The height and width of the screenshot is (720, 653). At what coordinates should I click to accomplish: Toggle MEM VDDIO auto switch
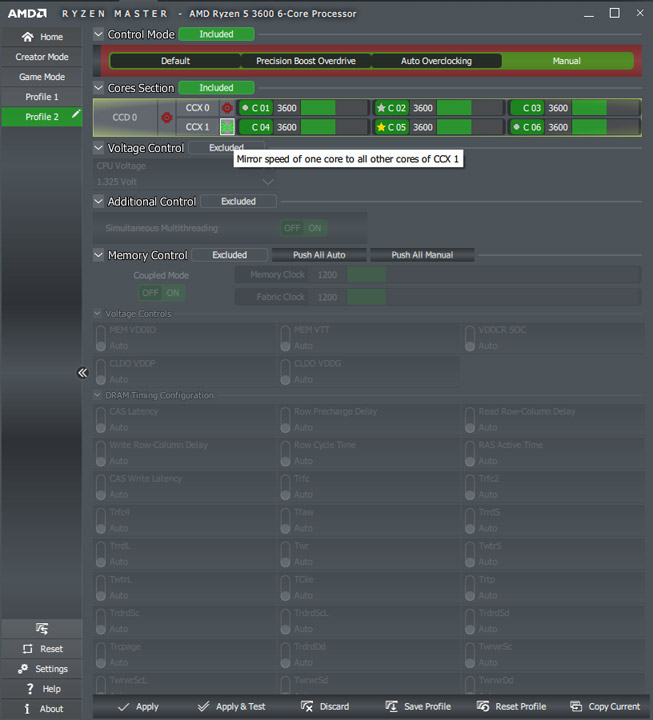click(x=101, y=338)
